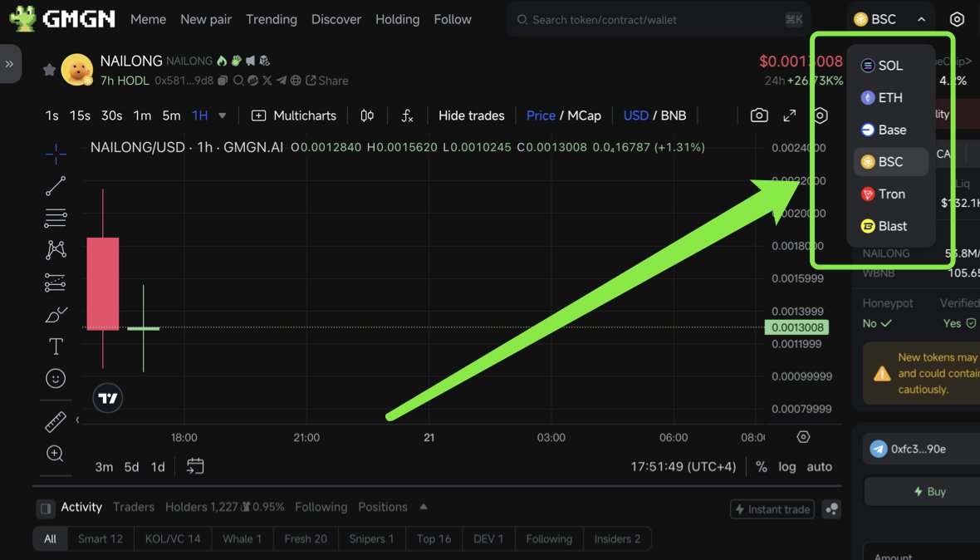Choose Base from chain list
The width and height of the screenshot is (980, 560).
890,130
